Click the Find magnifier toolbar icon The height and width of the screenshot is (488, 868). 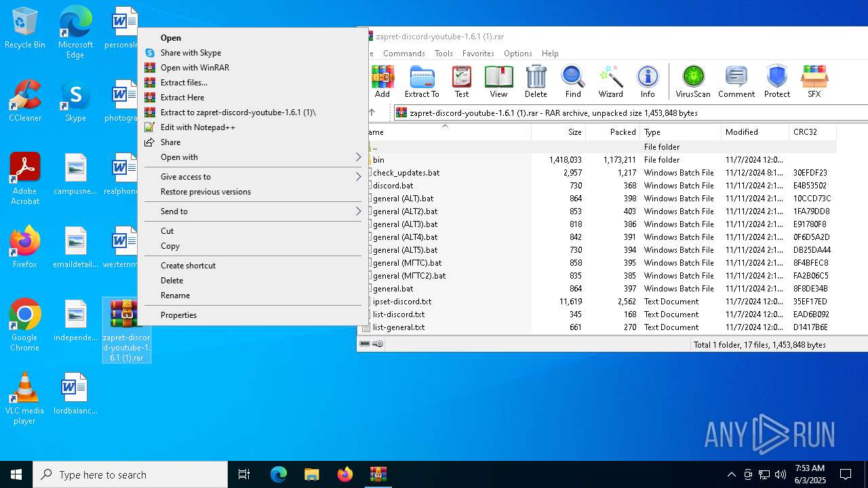coord(573,81)
